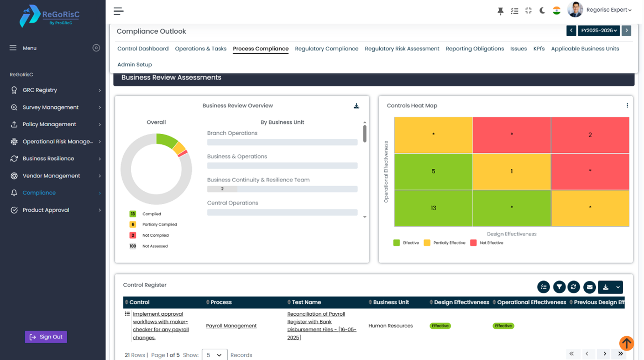Click the envelope email icon in Control Register

tap(589, 287)
